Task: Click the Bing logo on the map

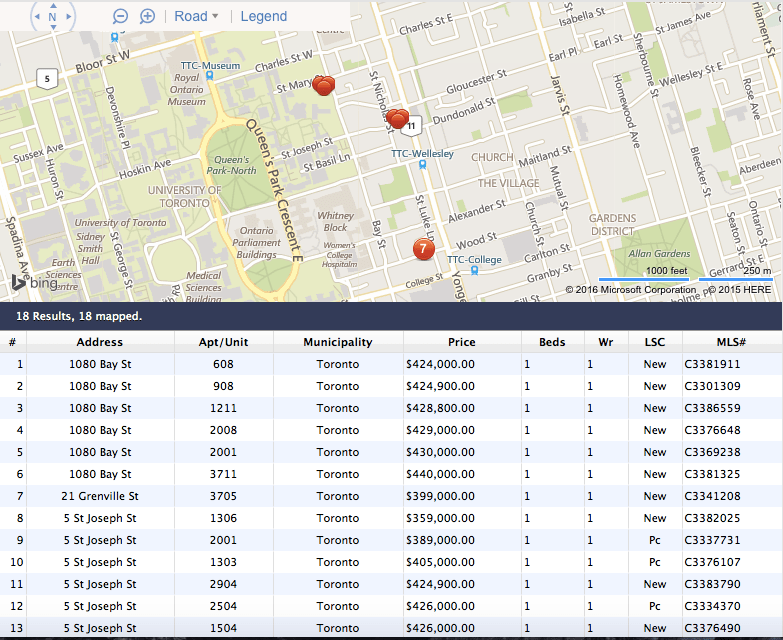Action: click(34, 283)
